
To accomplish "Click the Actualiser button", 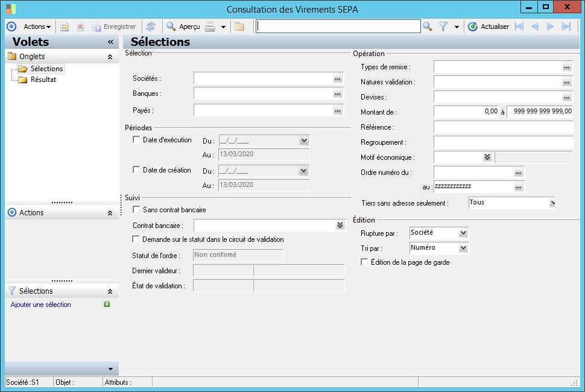I will (489, 27).
